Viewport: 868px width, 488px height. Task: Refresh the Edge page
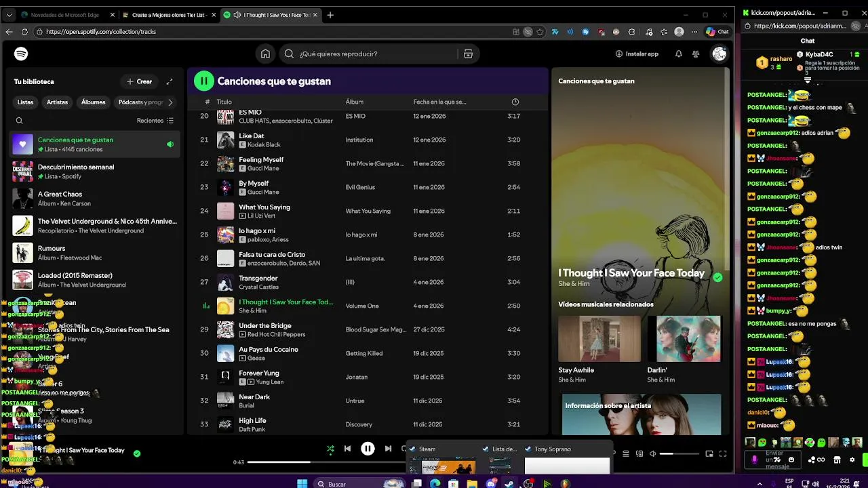point(24,32)
